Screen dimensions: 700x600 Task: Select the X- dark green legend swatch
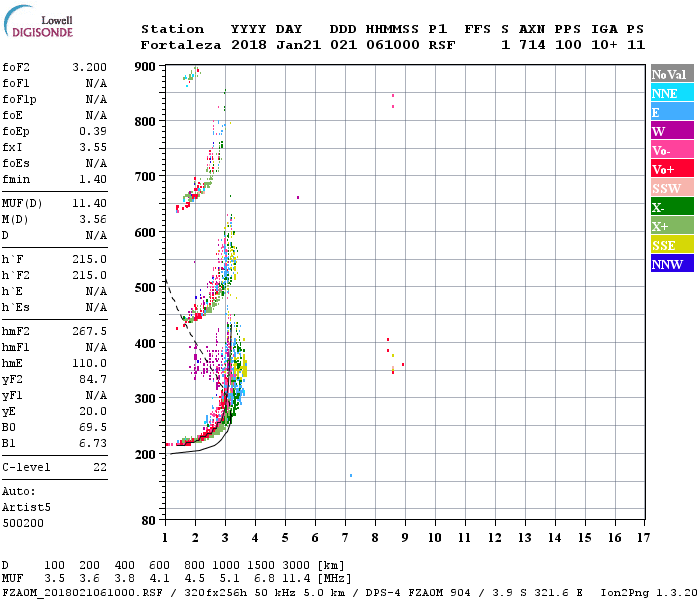click(672, 207)
